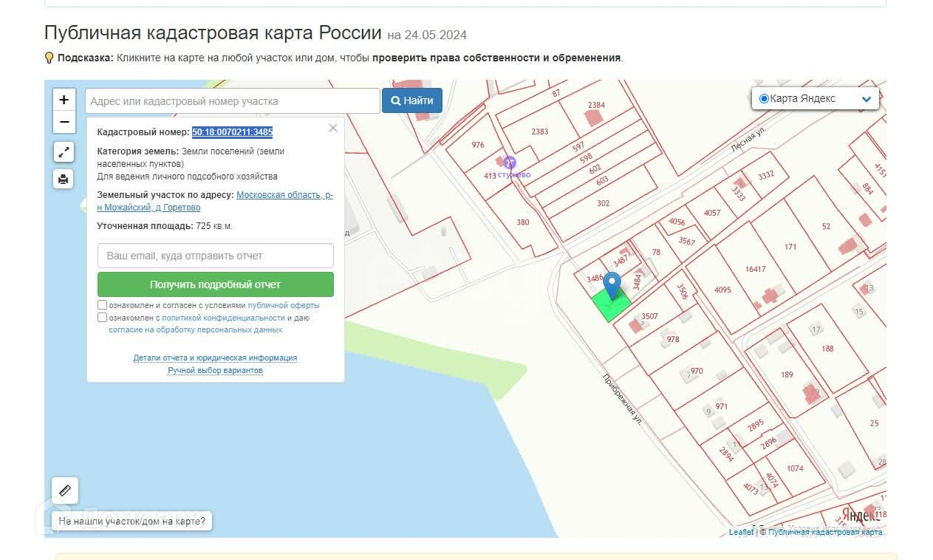
Task: Click the blue location pin marker
Action: 612,286
